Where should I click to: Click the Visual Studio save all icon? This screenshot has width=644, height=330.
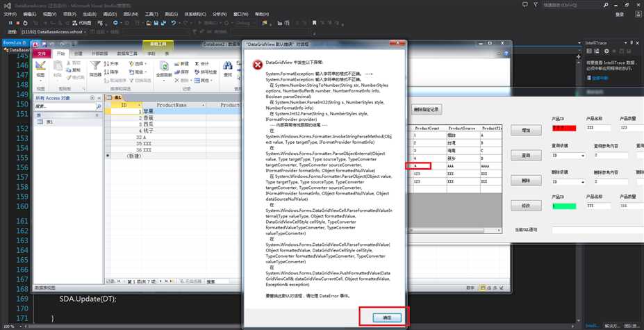tap(163, 23)
